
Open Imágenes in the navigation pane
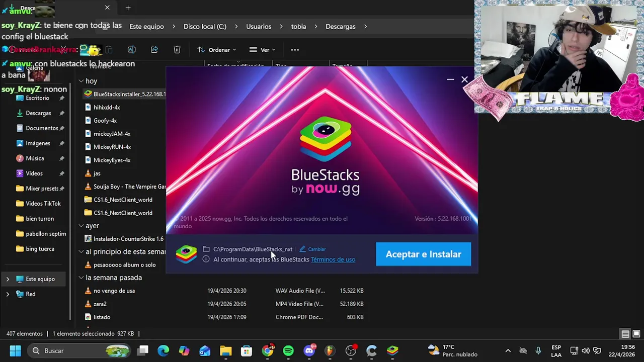[x=38, y=143]
